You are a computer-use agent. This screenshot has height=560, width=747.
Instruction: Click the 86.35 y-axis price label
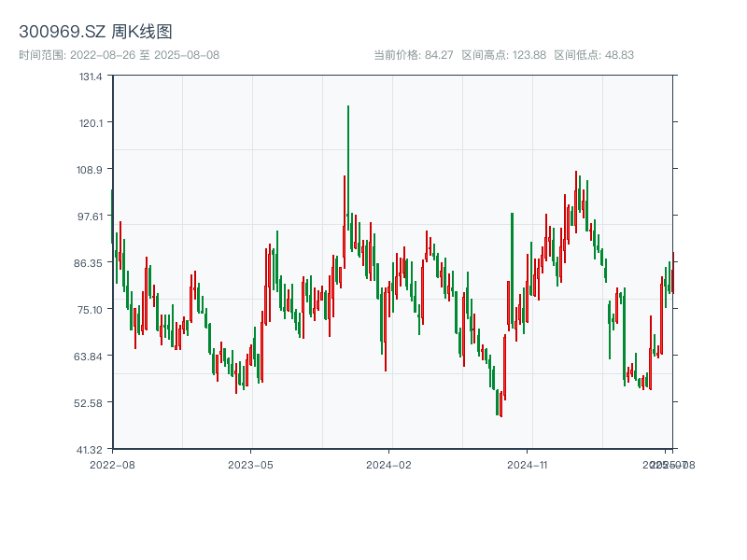(91, 263)
